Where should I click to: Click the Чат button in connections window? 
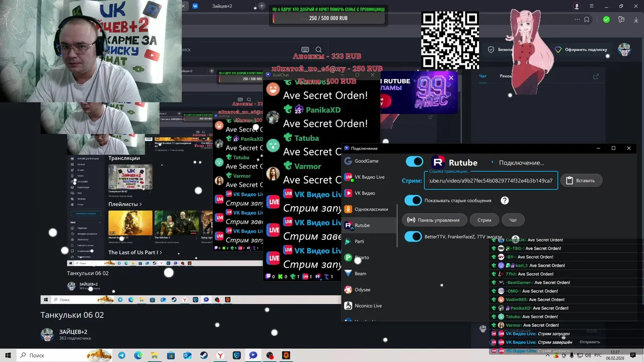513,220
